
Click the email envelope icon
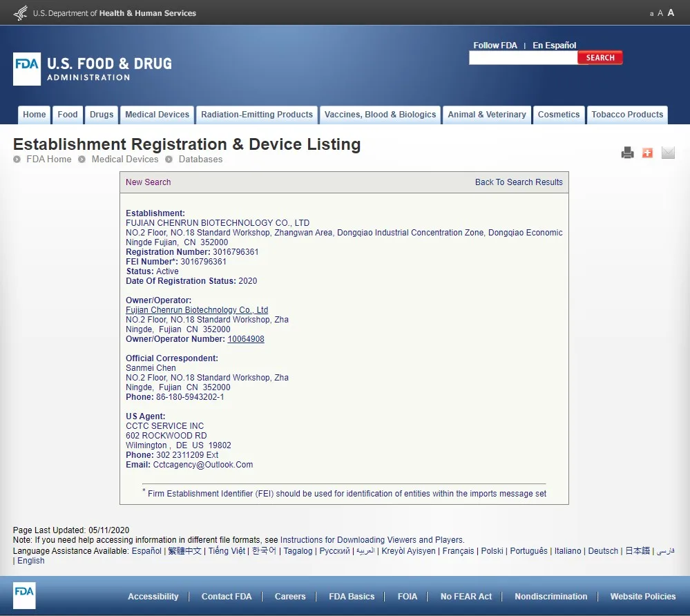668,153
